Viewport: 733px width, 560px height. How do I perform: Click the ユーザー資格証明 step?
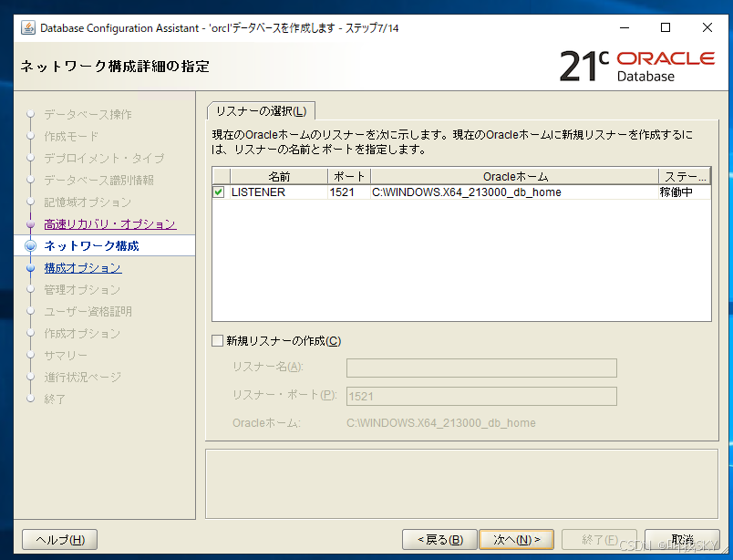pos(88,312)
